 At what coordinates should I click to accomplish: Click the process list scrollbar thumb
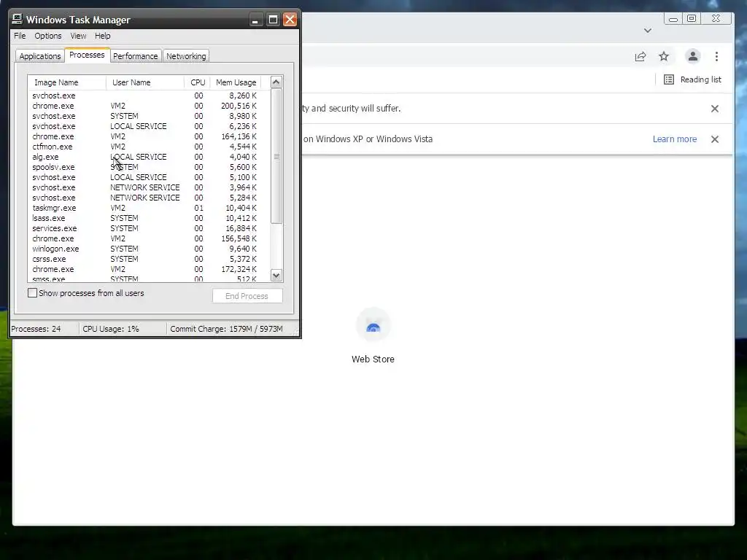pyautogui.click(x=276, y=156)
